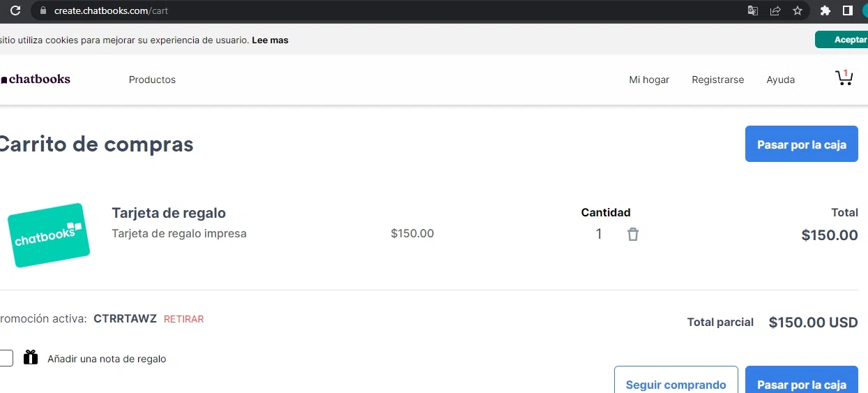Open the Productos menu
This screenshot has height=393, width=868.
tap(152, 80)
